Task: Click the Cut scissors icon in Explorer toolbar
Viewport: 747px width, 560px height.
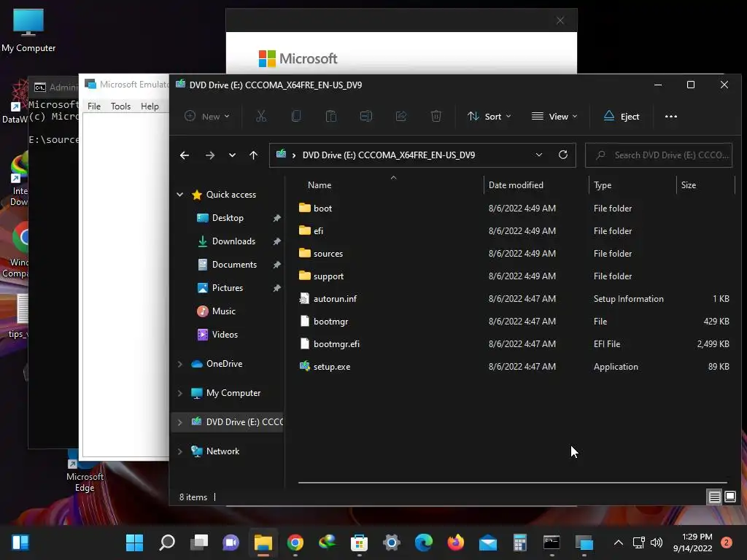Action: 261,116
